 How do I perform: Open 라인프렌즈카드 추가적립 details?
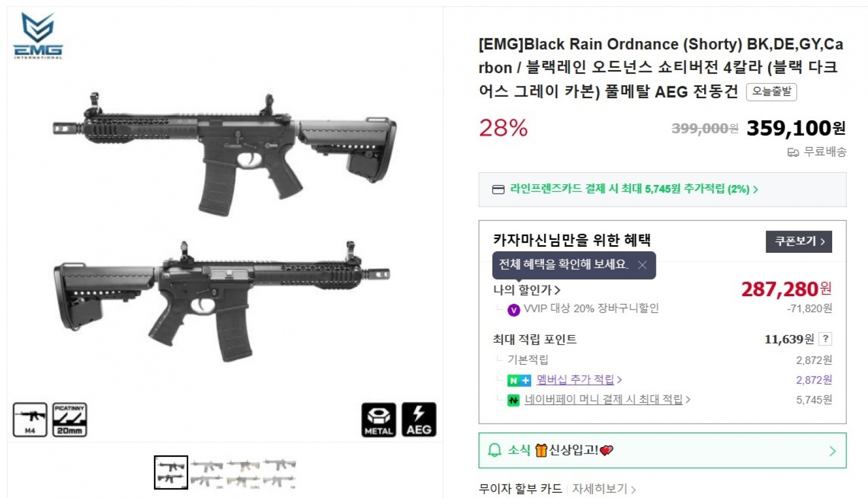[629, 189]
